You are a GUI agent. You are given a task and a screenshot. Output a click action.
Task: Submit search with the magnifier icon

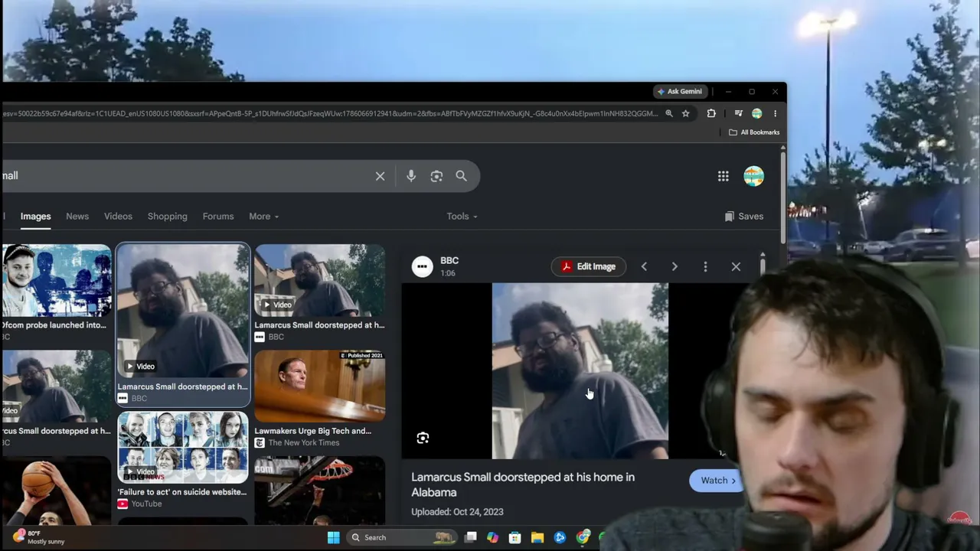461,176
